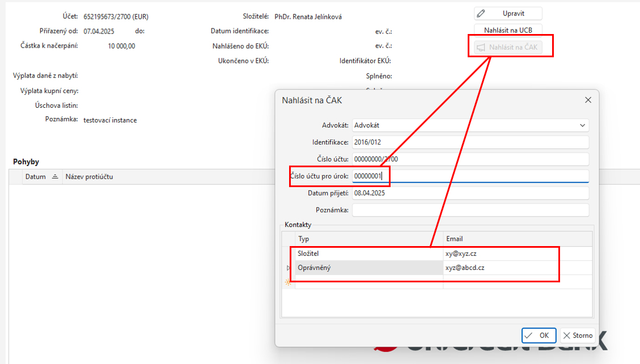Close the Nahlásit na ČAK dialog
This screenshot has width=640, height=364.
(x=588, y=100)
